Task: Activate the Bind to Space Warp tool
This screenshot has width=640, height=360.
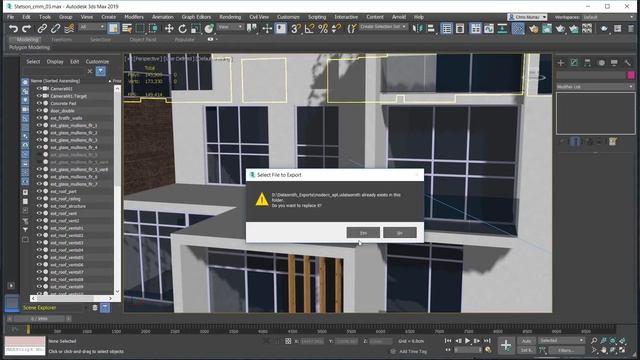Action: tap(69, 29)
